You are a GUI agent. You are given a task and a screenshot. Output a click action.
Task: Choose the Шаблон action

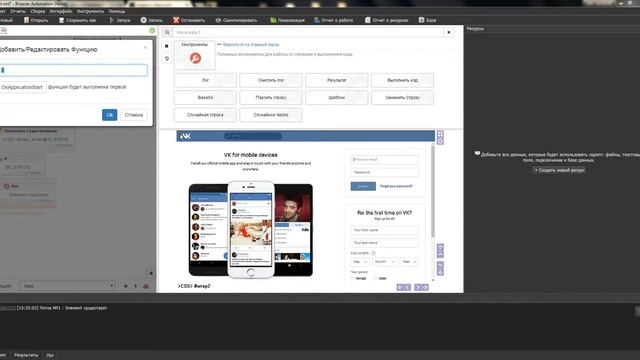pyautogui.click(x=336, y=98)
